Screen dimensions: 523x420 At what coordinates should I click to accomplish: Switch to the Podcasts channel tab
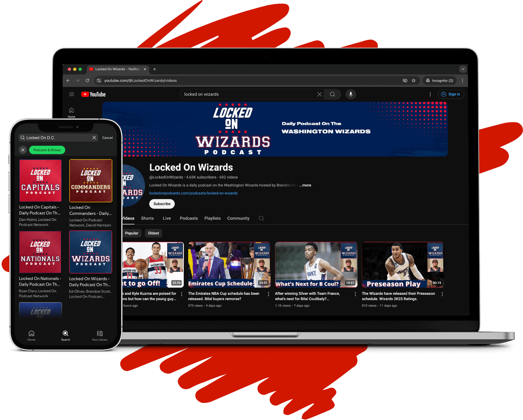189,218
